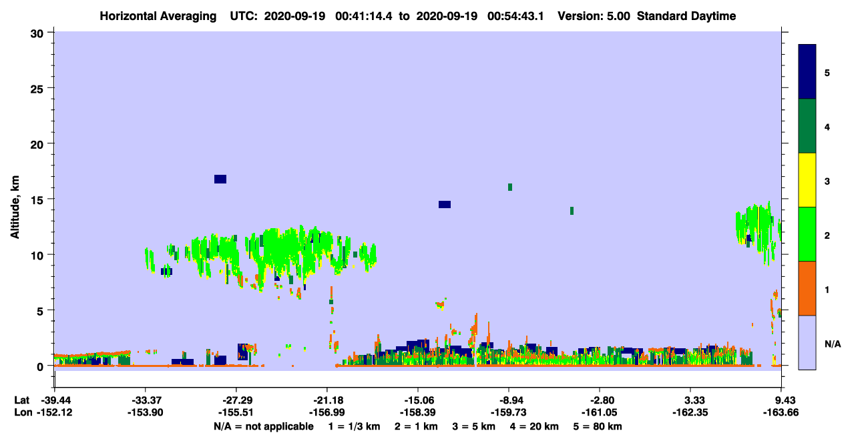868x445 pixels.
Task: Click the dark blue colorbar segment labeled 5
Action: 807,72
